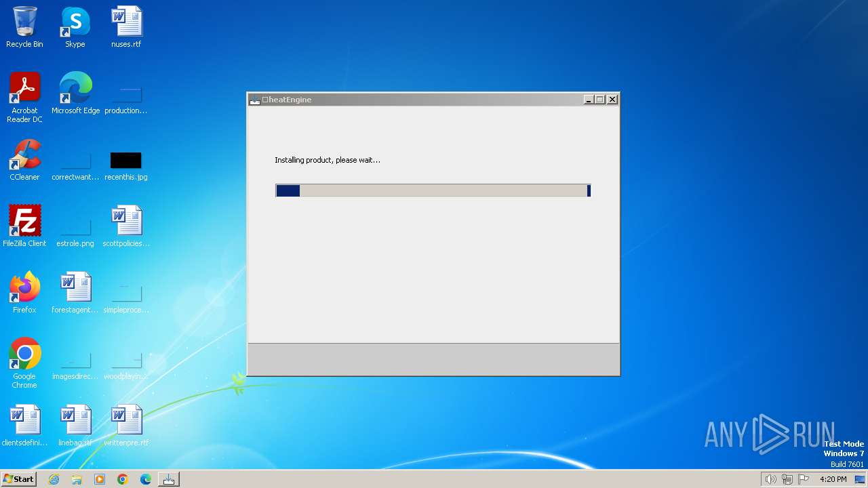
Task: Select the clientsdefini... document icon
Action: click(x=24, y=426)
